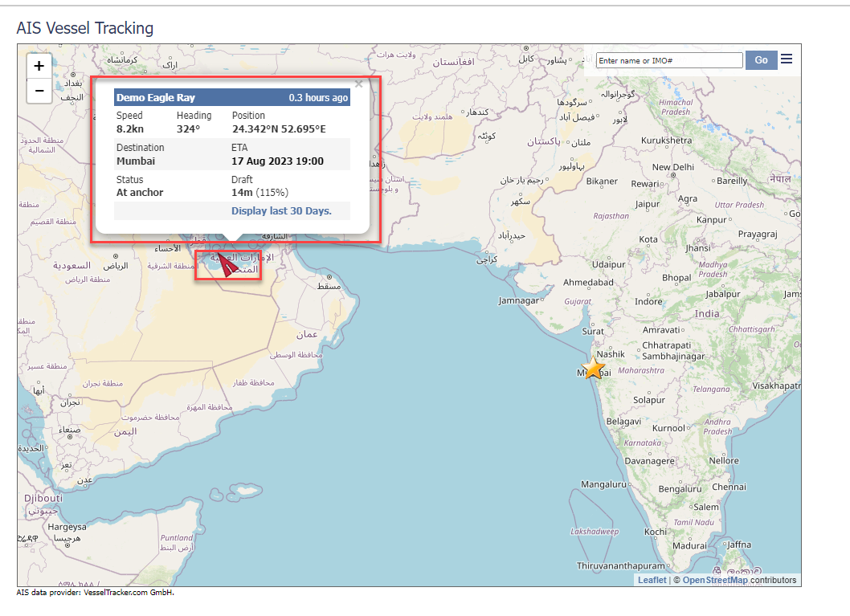The width and height of the screenshot is (850, 616).
Task: Click the Djibouti map label
Action: click(x=43, y=498)
